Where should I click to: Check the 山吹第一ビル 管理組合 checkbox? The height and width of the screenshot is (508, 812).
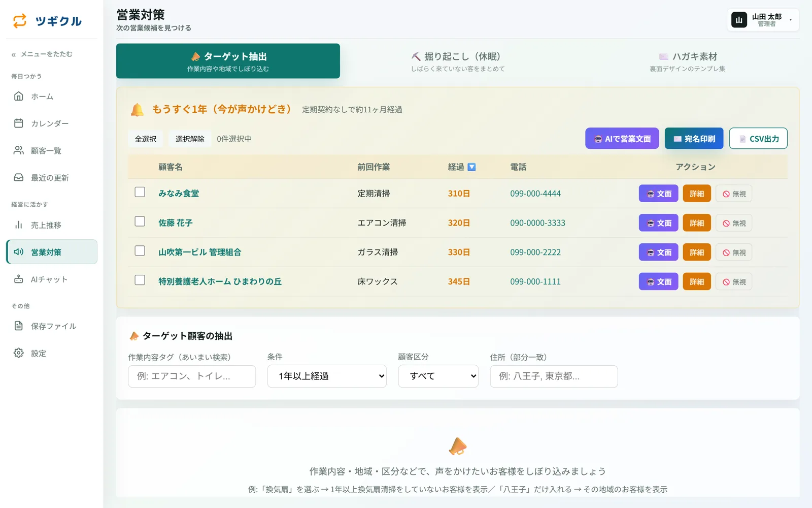click(x=140, y=251)
